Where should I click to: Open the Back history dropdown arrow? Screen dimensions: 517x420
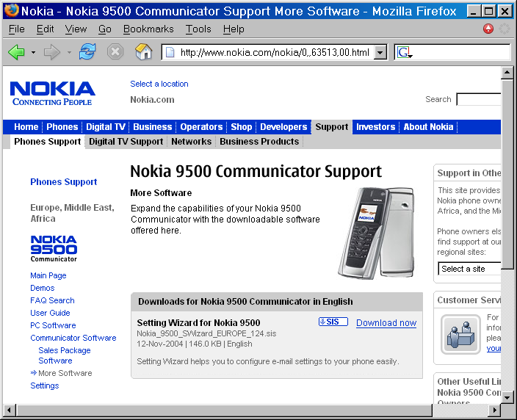[33, 52]
